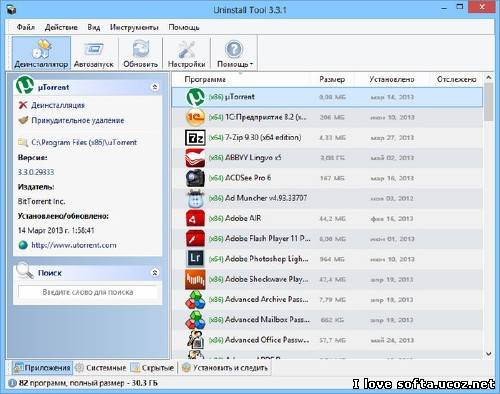This screenshot has height=394, width=500.
Task: Switch to the Приложения tab
Action: 42,368
